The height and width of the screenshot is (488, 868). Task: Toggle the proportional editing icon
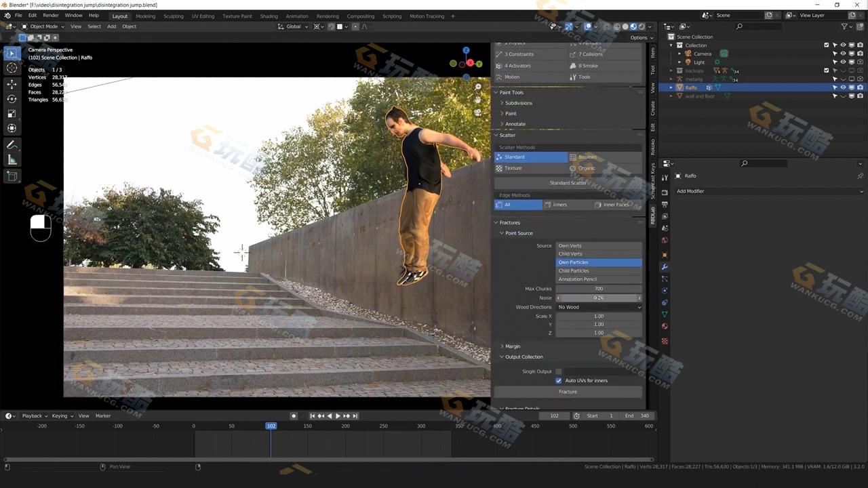[x=356, y=26]
